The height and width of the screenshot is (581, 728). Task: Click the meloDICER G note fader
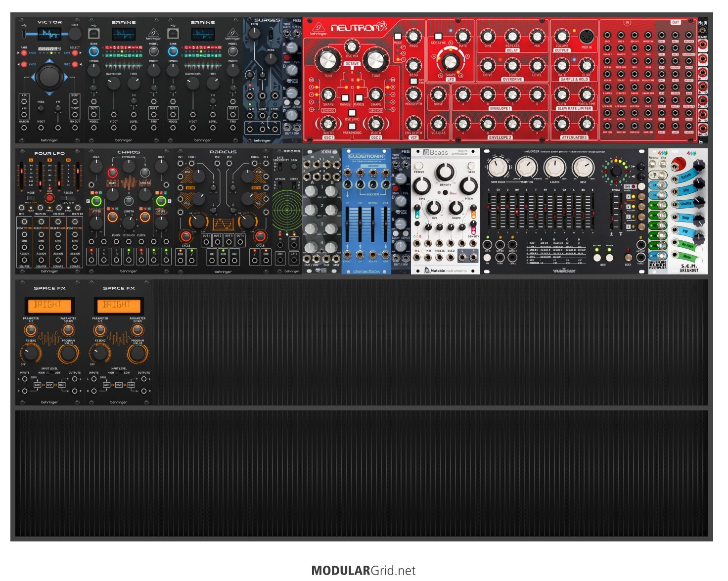coord(555,211)
